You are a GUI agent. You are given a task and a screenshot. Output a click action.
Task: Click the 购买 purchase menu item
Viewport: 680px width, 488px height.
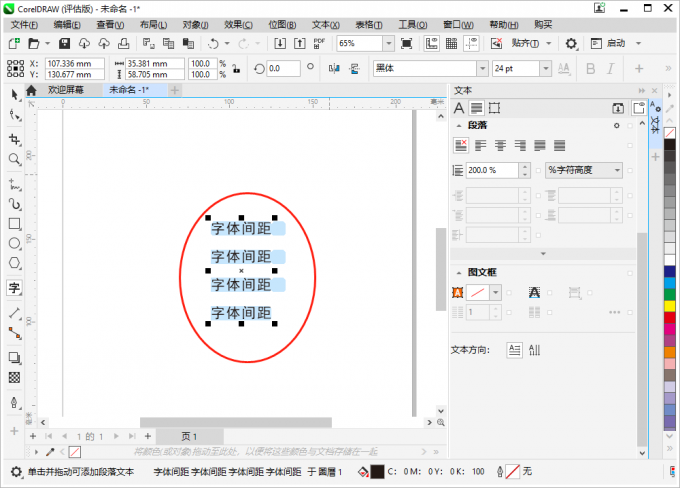543,24
